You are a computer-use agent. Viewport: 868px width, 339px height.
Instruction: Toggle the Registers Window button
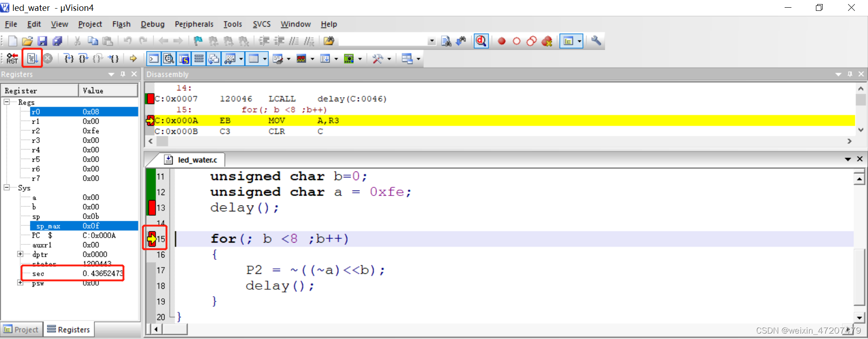(199, 58)
